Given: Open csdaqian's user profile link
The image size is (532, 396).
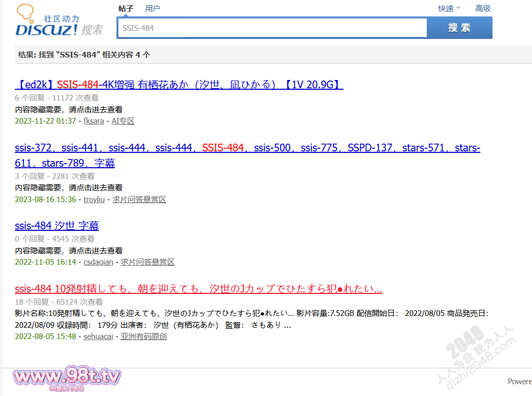Looking at the screenshot, I should click(98, 262).
